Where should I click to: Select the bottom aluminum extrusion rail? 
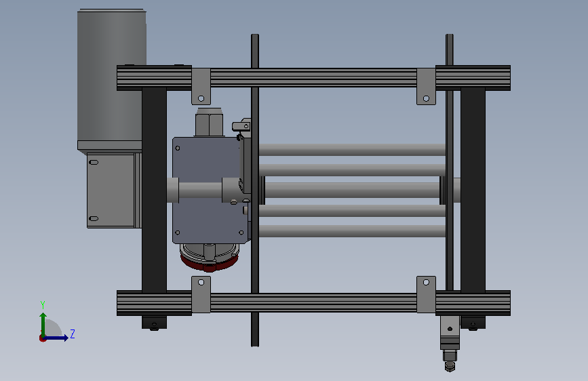point(313,302)
